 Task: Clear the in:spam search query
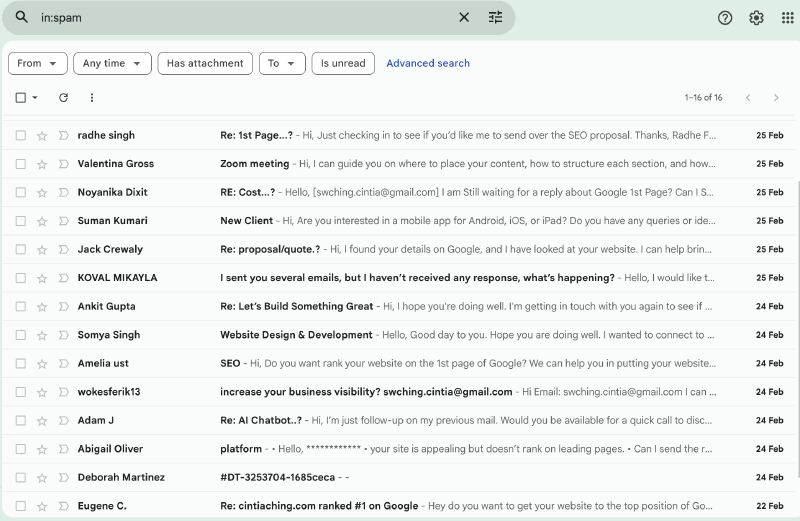point(464,17)
